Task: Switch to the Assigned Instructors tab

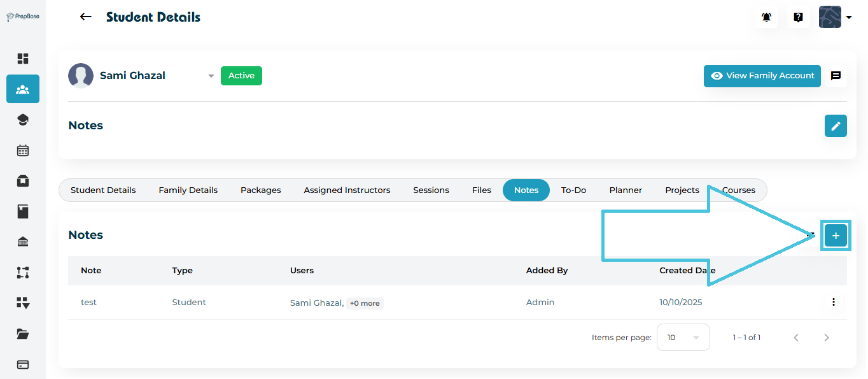Action: click(x=347, y=190)
